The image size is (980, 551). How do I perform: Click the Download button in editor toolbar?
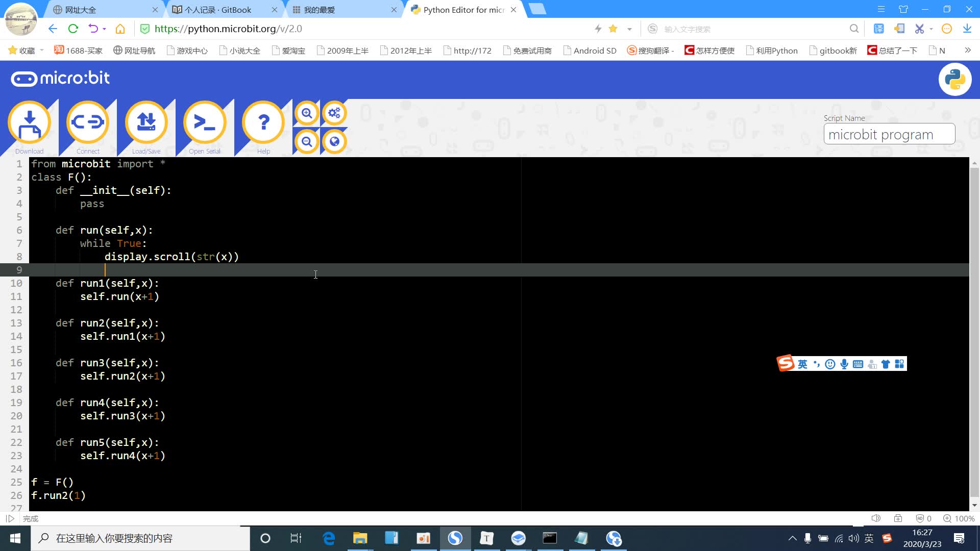[x=29, y=122]
